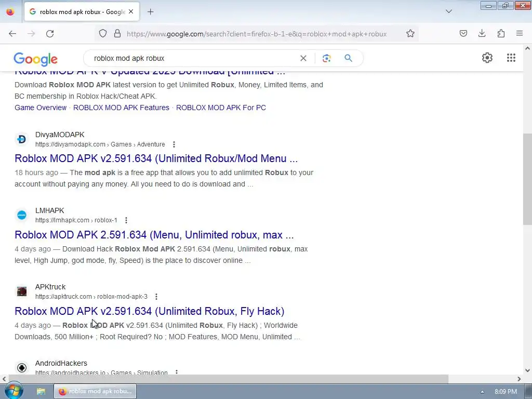Click the AndroidHackers site favicon
This screenshot has height=399, width=532.
pyautogui.click(x=22, y=368)
